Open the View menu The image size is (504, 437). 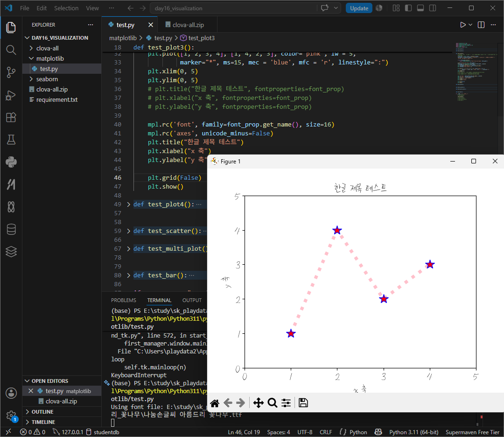92,8
